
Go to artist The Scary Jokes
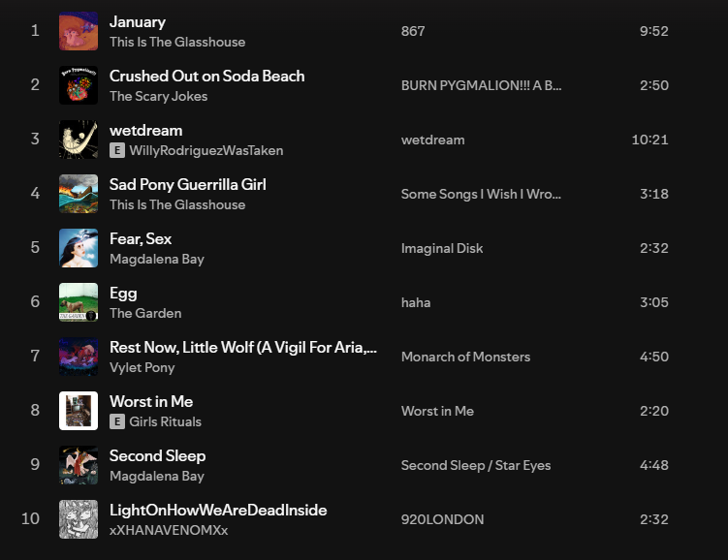158,96
